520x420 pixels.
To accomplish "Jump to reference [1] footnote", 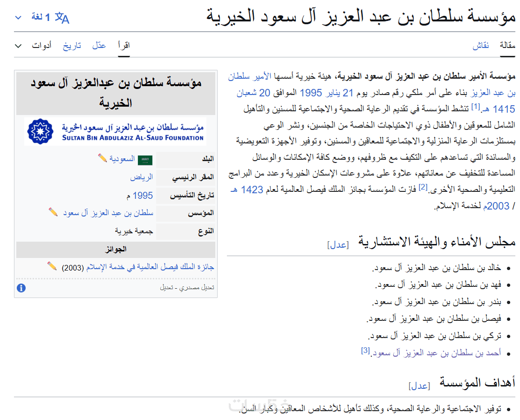I will [476, 107].
